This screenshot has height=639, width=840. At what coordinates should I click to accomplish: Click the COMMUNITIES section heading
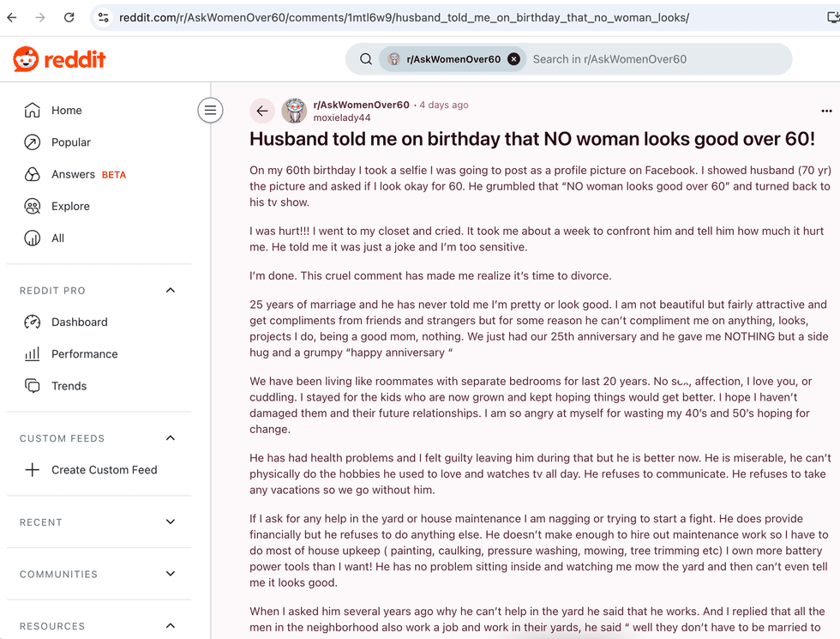tap(59, 574)
